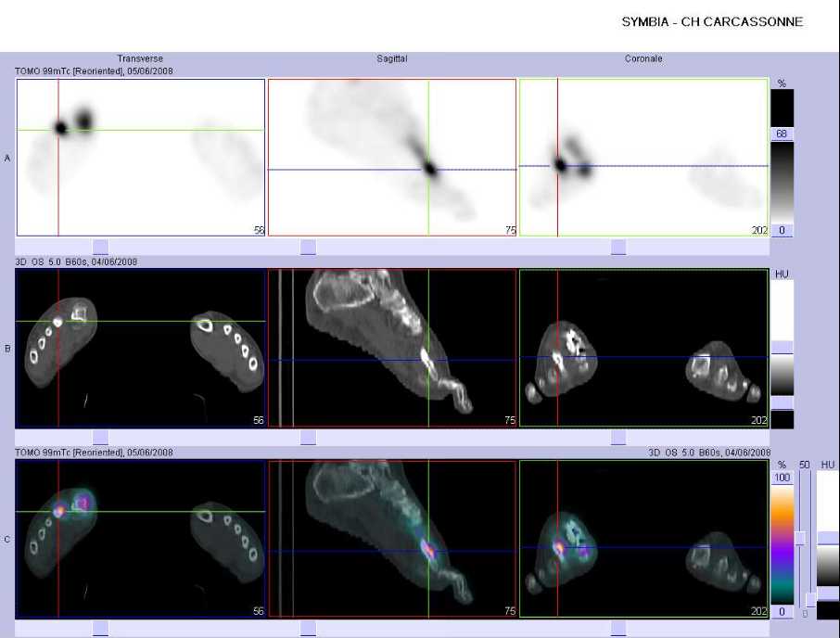The height and width of the screenshot is (638, 840).
Task: Move the row B HU upper window handle
Action: point(782,348)
